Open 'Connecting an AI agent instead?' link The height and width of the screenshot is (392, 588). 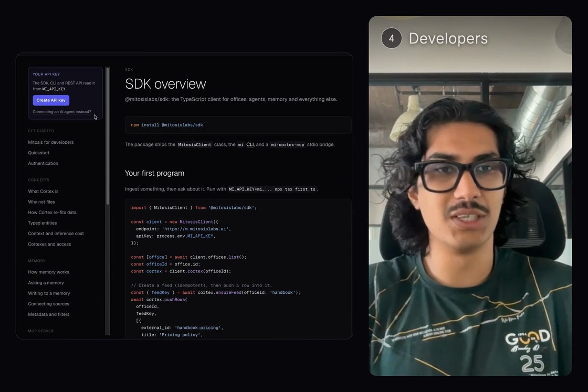click(61, 112)
